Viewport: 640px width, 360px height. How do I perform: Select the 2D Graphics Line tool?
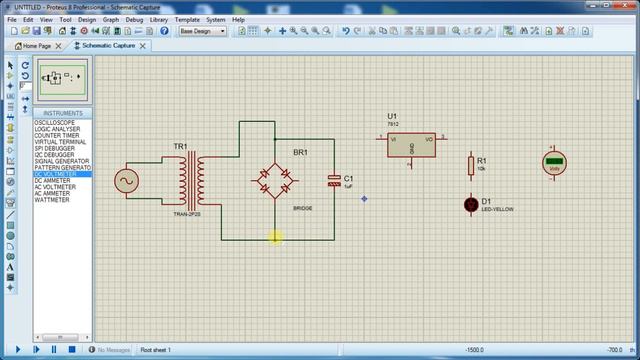10,214
